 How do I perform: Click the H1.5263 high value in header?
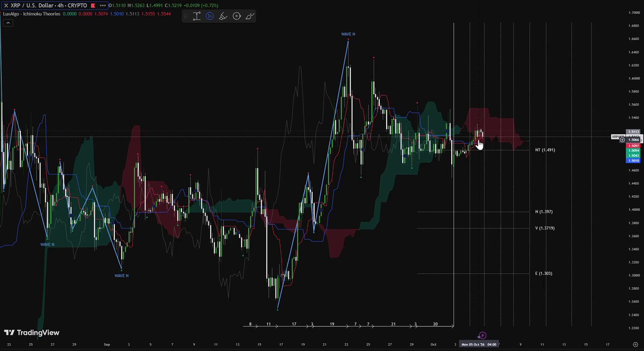(136, 5)
